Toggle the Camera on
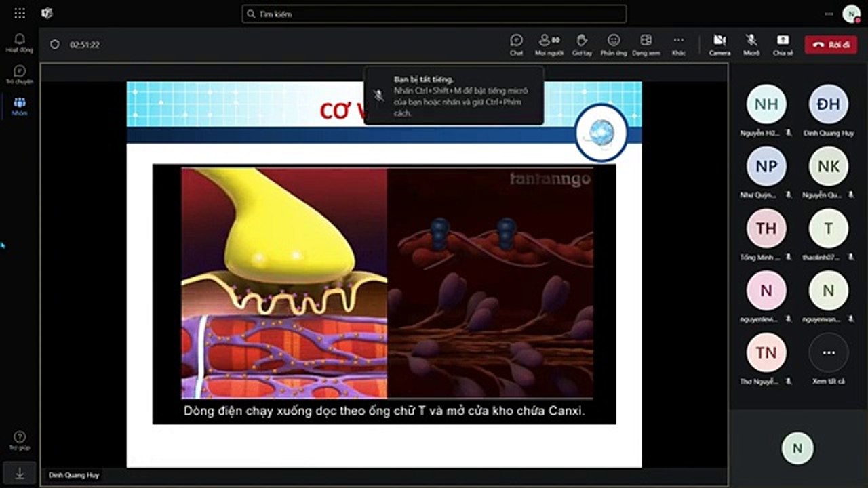Viewport: 868px width, 488px height. (720, 45)
